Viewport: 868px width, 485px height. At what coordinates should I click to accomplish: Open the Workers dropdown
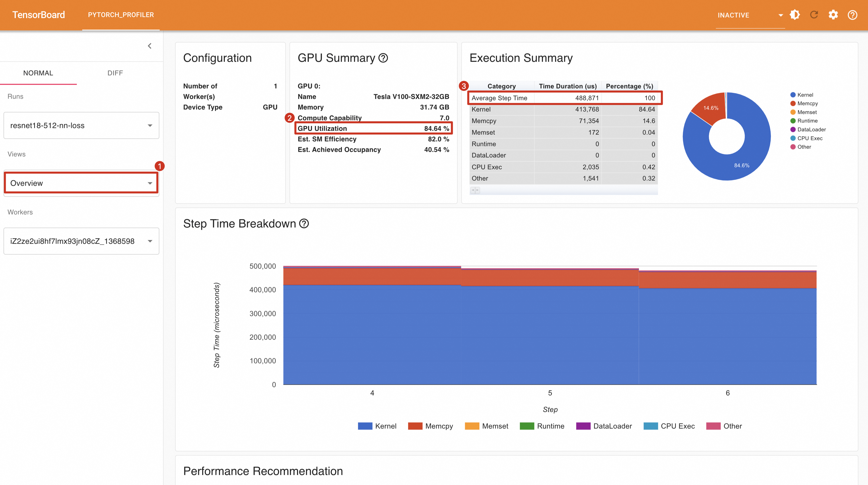click(x=81, y=241)
